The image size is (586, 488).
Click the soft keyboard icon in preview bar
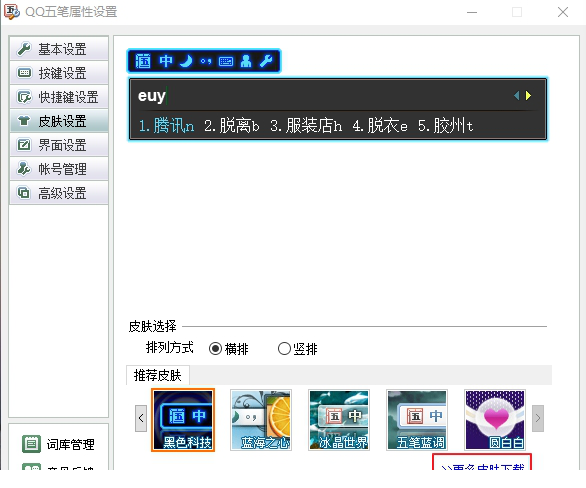tap(226, 61)
